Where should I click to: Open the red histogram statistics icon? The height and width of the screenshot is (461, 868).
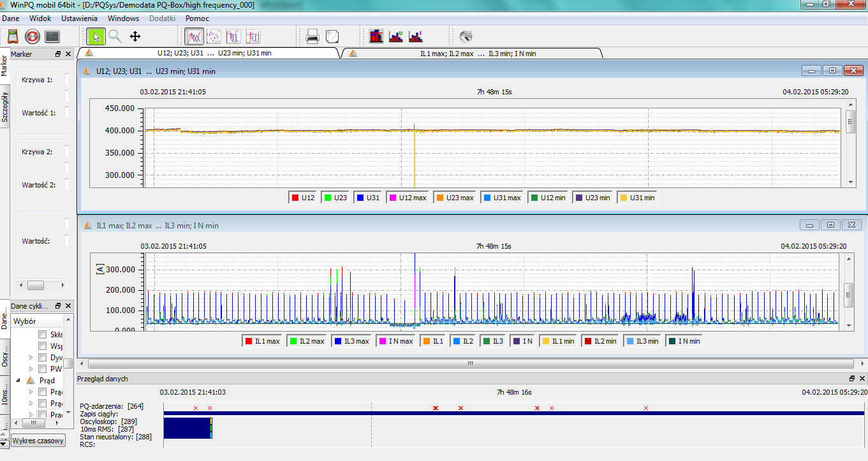click(376, 36)
